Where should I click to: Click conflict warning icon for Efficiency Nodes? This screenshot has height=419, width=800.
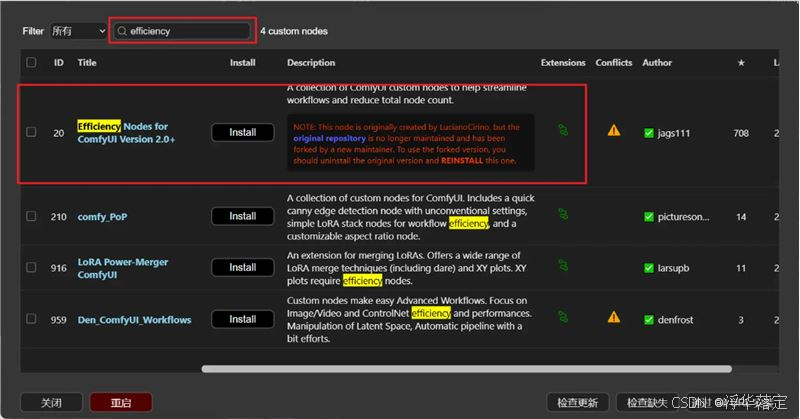(614, 131)
